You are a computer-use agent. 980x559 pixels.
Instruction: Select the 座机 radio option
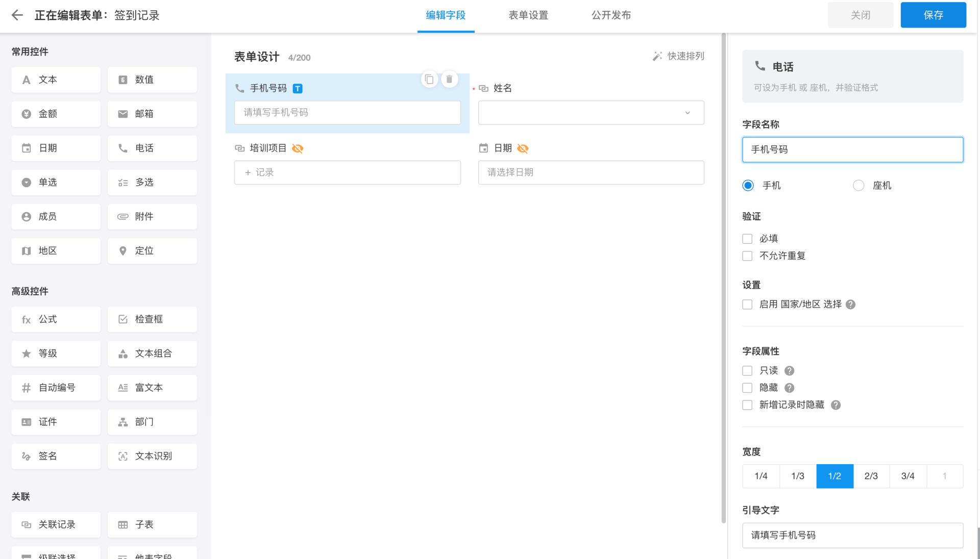[x=859, y=186]
